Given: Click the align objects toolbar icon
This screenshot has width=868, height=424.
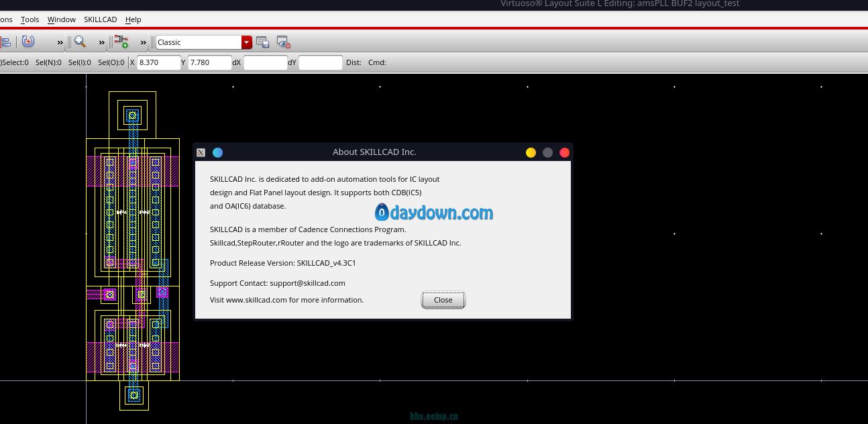Looking at the screenshot, I should (x=5, y=42).
